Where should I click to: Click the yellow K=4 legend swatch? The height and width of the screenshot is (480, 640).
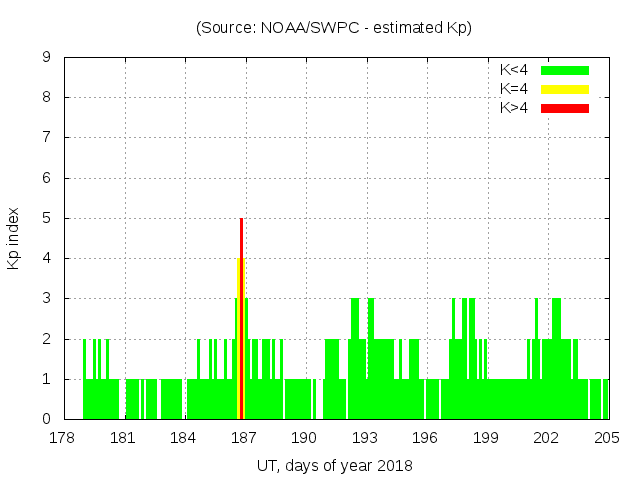tap(565, 89)
